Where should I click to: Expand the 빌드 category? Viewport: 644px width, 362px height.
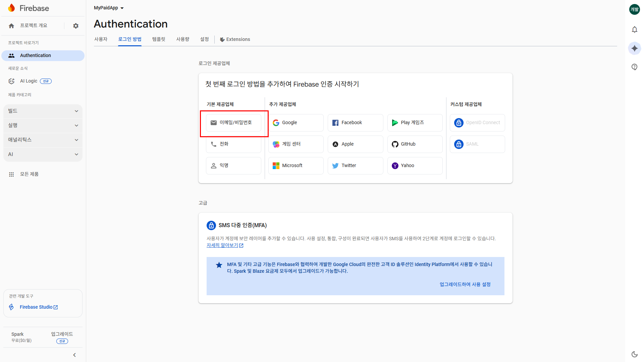[43, 111]
